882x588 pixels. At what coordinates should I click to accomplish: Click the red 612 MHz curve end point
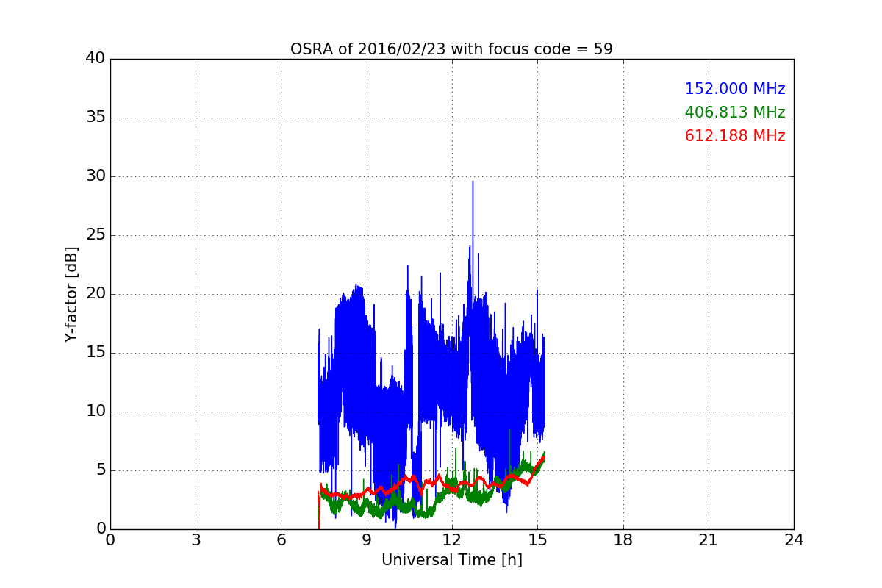(543, 456)
